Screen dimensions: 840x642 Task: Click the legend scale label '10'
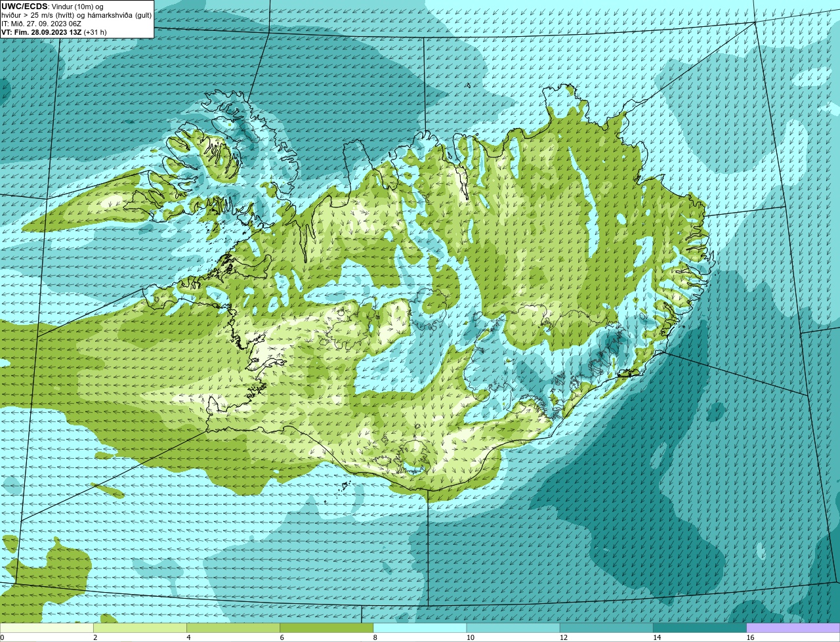pyautogui.click(x=469, y=637)
